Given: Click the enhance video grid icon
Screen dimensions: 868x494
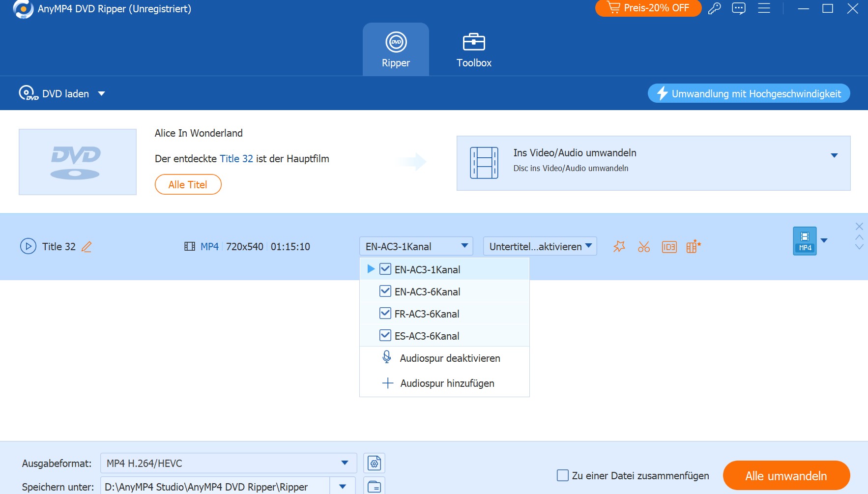Looking at the screenshot, I should tap(693, 246).
